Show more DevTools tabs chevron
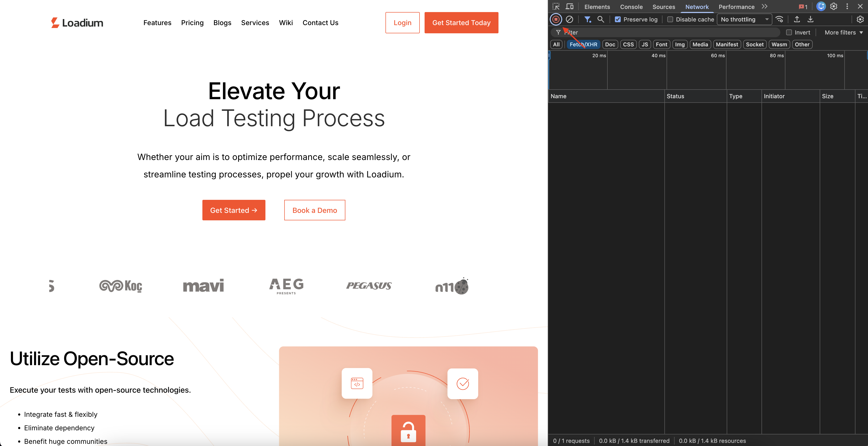Viewport: 868px width, 446px height. 765,7
